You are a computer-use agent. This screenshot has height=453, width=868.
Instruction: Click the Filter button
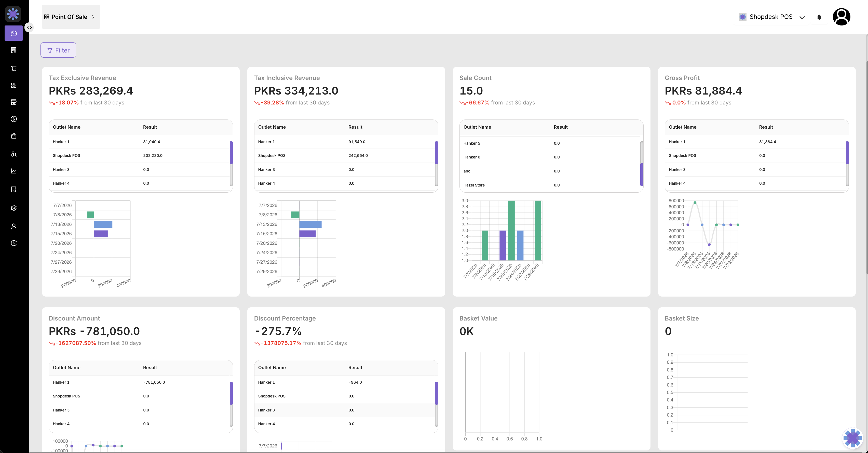point(58,50)
